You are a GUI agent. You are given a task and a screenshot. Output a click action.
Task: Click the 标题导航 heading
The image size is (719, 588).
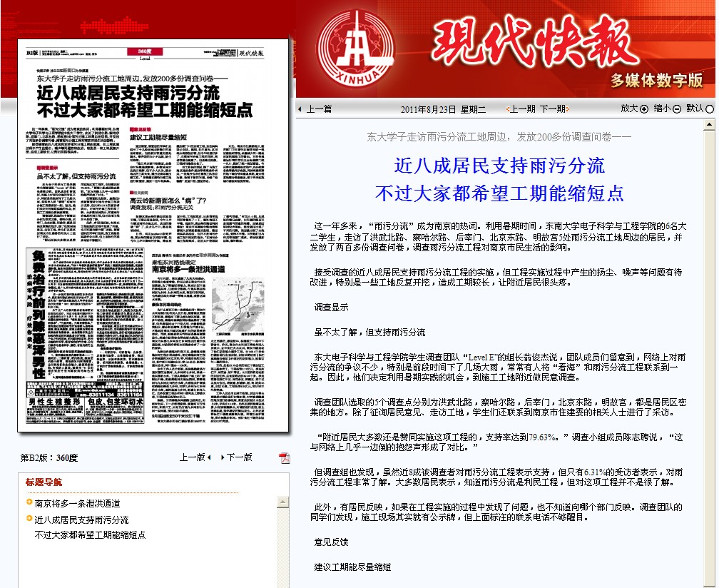[44, 482]
